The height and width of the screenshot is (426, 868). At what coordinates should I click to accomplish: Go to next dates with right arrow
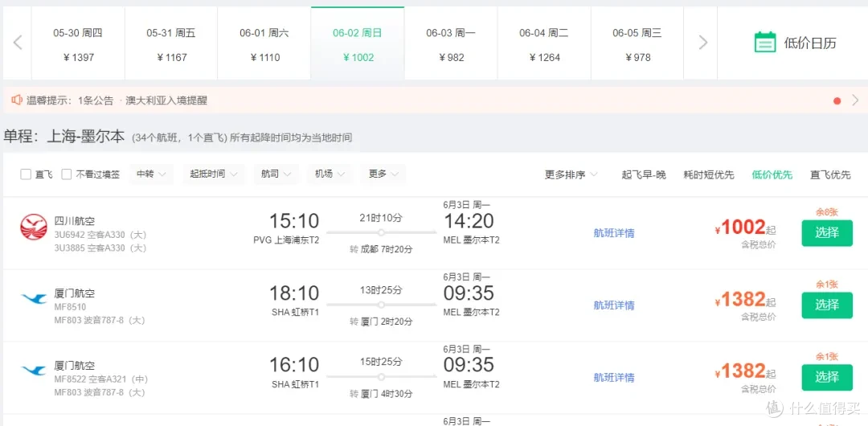(703, 43)
